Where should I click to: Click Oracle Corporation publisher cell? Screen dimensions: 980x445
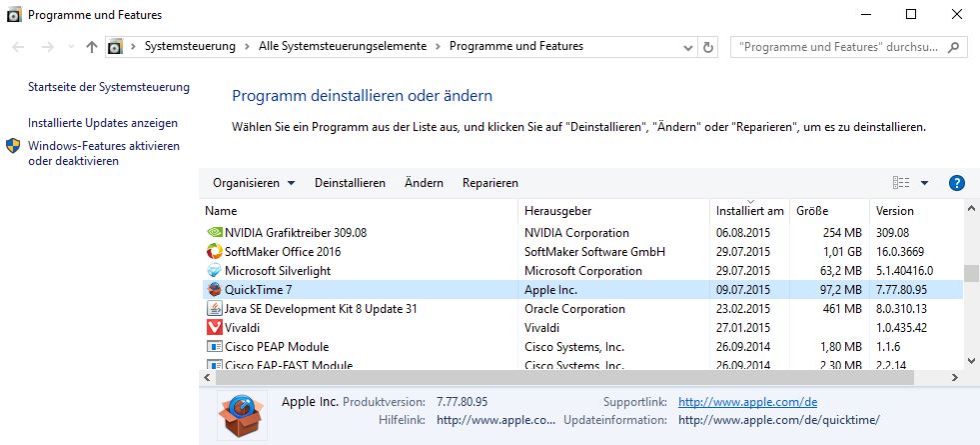[x=574, y=309]
